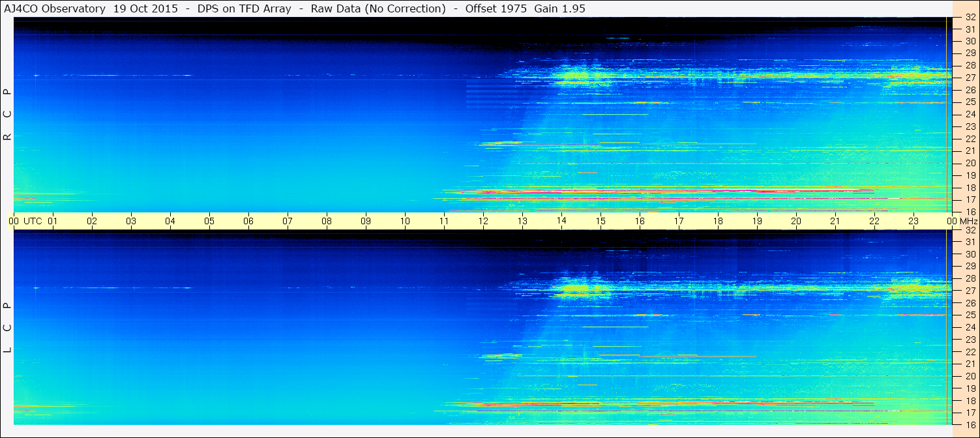Select the 20 hour marker on time axis
Viewport: 980px width, 438px height.
(x=796, y=221)
